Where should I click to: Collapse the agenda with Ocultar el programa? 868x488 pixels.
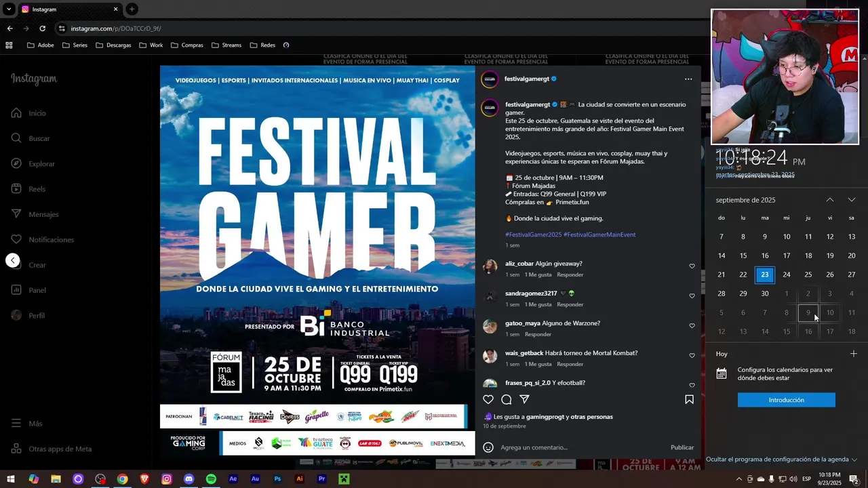[781, 459]
